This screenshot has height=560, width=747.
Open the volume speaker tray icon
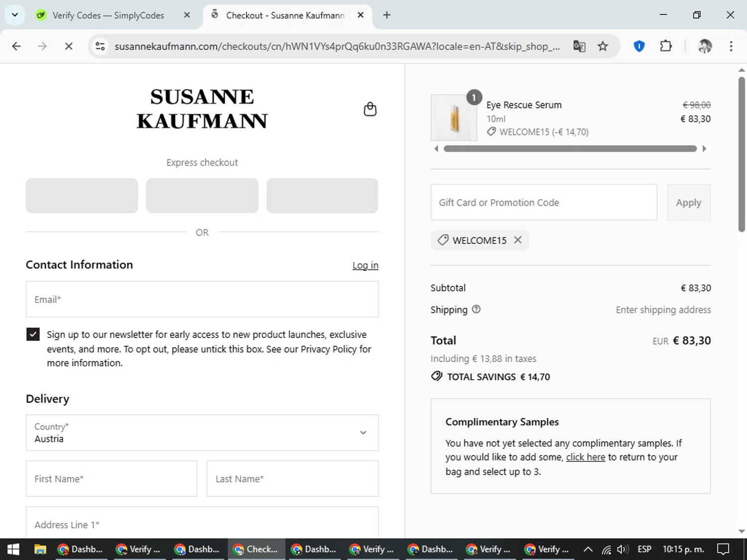(x=622, y=549)
